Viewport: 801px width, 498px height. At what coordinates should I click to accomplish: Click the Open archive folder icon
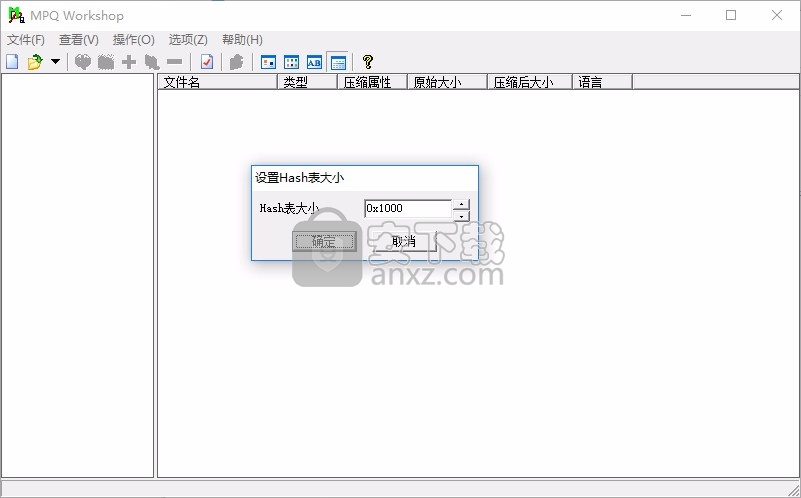point(35,62)
